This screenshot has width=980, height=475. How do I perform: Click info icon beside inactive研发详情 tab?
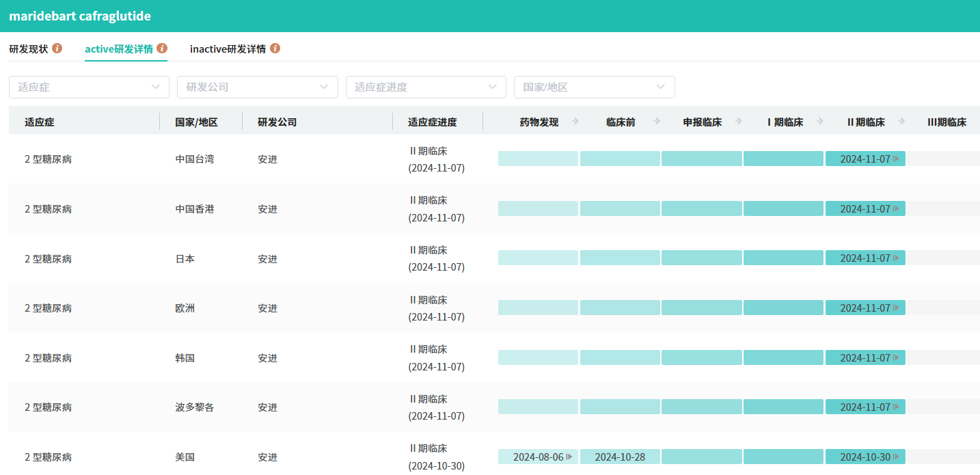click(x=275, y=49)
